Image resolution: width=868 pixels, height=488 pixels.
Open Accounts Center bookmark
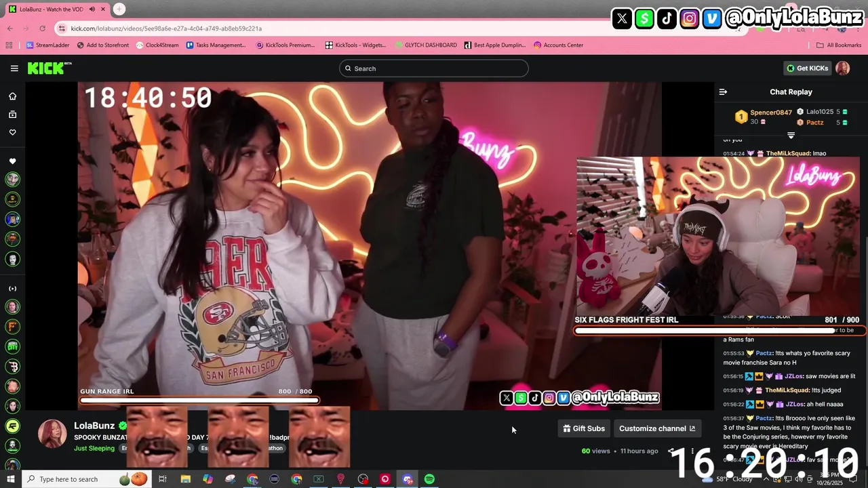pos(559,45)
